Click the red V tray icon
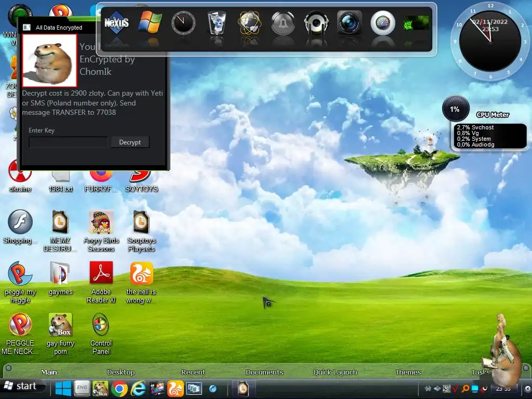Image resolution: width=532 pixels, height=399 pixels. tap(456, 389)
